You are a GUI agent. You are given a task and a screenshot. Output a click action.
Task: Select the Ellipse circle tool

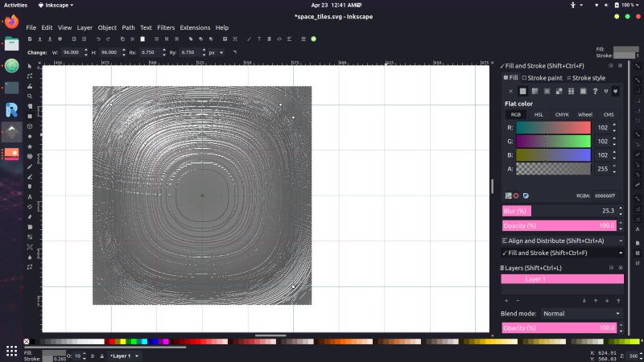(x=30, y=136)
